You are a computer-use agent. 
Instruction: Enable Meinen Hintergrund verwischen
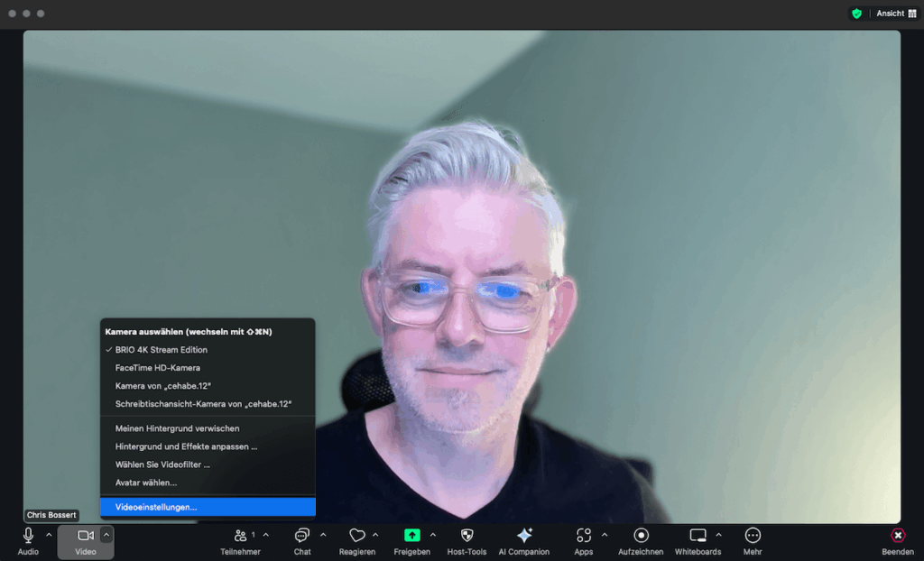coord(177,428)
